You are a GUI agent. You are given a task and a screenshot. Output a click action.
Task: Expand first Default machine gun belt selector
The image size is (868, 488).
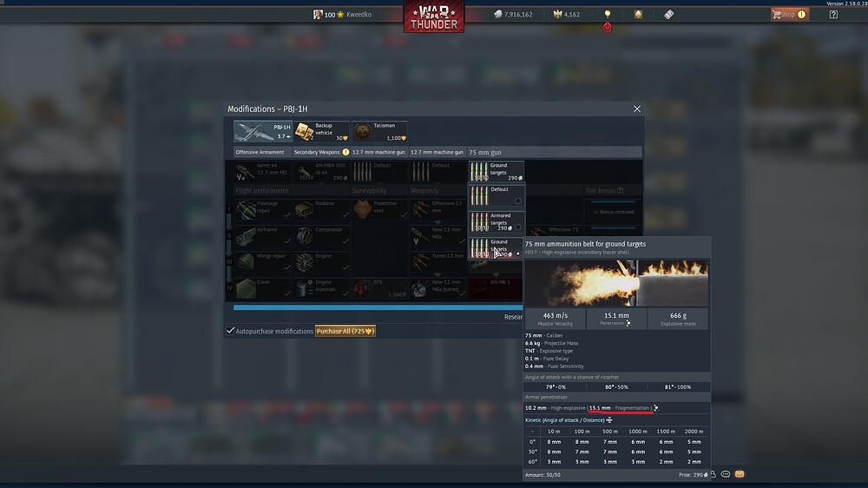coord(379,172)
